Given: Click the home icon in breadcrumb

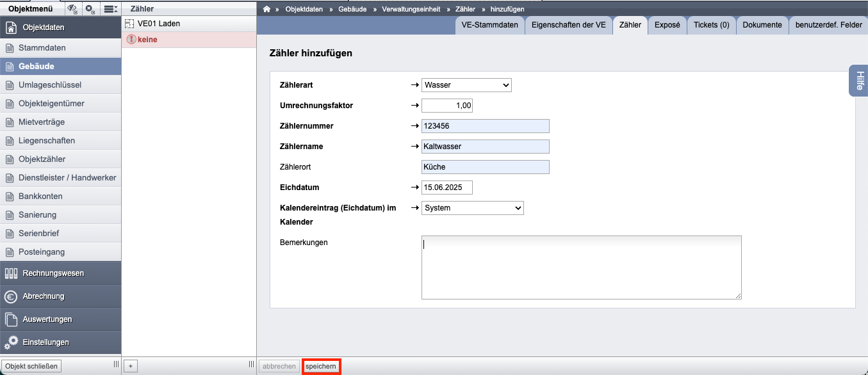Looking at the screenshot, I should pyautogui.click(x=267, y=9).
